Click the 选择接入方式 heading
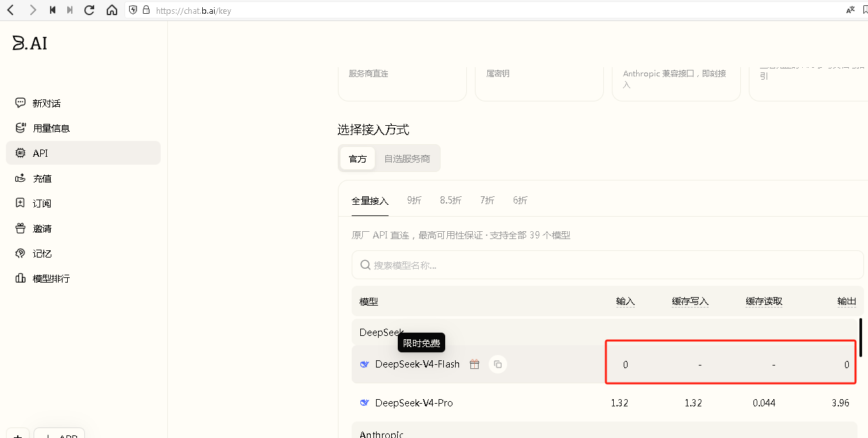Image resolution: width=868 pixels, height=438 pixels. point(373,130)
